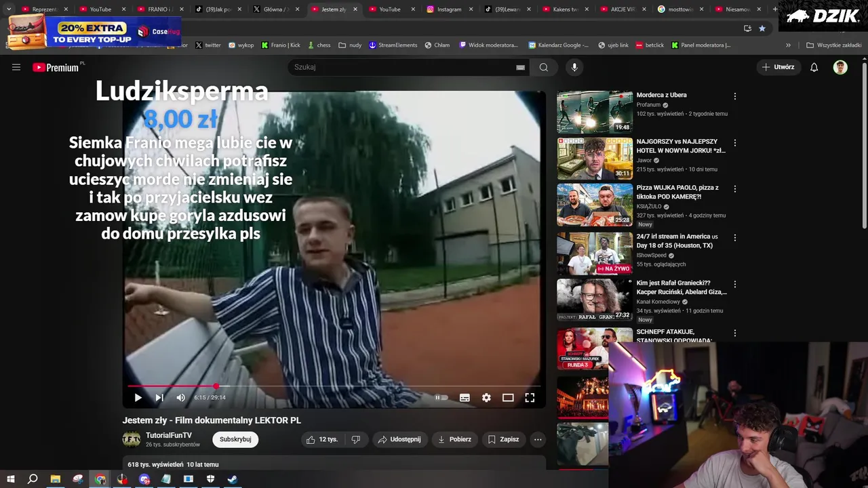This screenshot has width=868, height=488.
Task: Open a new browser tab with plus
Action: point(775,9)
